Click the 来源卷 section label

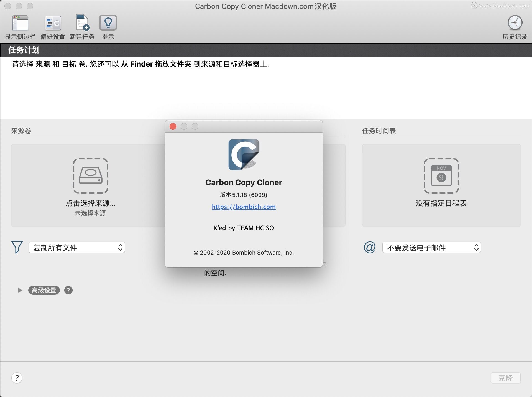click(21, 131)
